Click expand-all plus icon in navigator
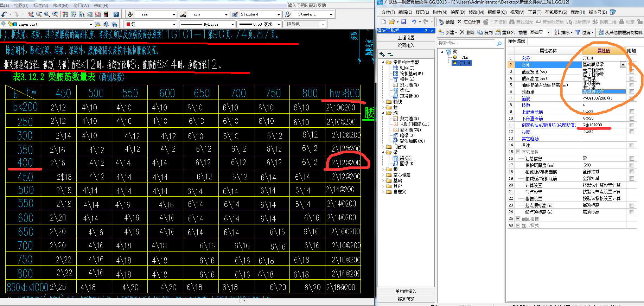The width and height of the screenshot is (644, 306). click(382, 54)
